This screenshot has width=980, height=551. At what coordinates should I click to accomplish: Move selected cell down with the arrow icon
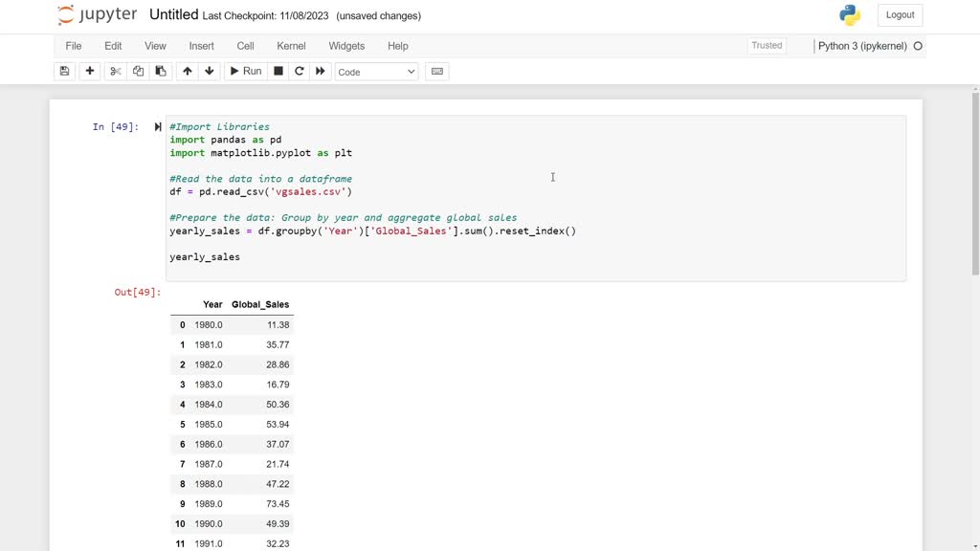click(210, 71)
